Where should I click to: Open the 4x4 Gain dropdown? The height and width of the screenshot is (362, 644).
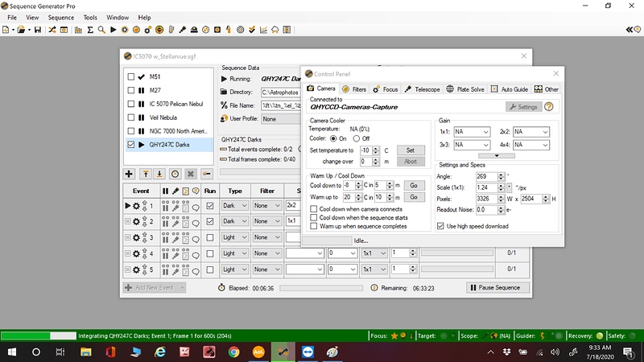click(x=531, y=145)
